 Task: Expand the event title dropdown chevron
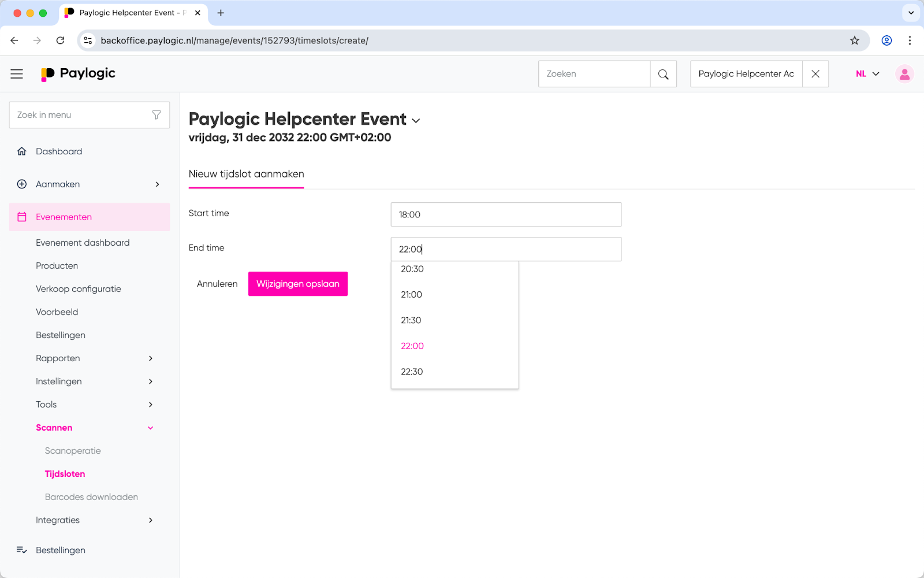click(x=416, y=121)
